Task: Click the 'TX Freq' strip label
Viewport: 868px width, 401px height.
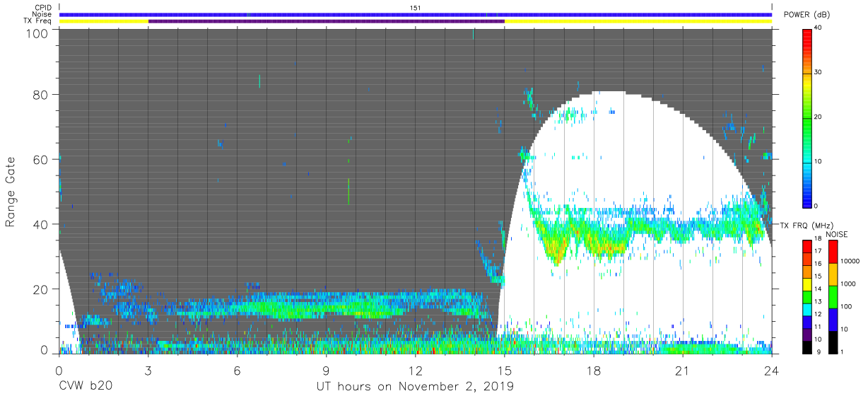Action: pyautogui.click(x=39, y=21)
